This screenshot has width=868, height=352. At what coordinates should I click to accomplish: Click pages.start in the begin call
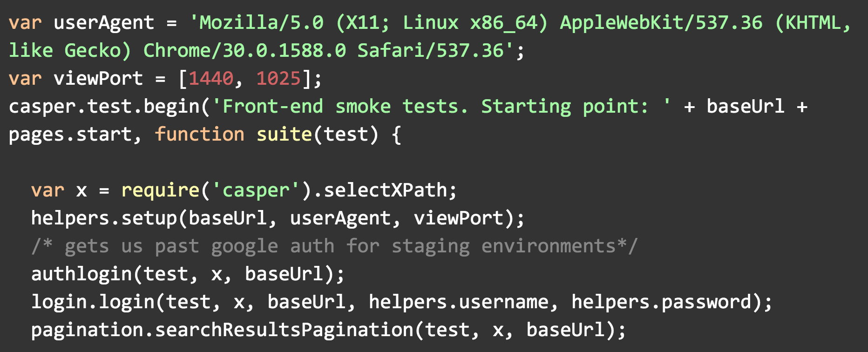70,135
